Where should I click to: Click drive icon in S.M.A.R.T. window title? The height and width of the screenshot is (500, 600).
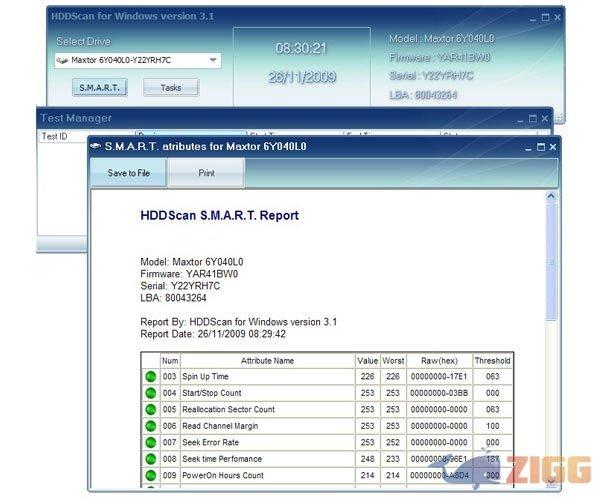coord(95,146)
